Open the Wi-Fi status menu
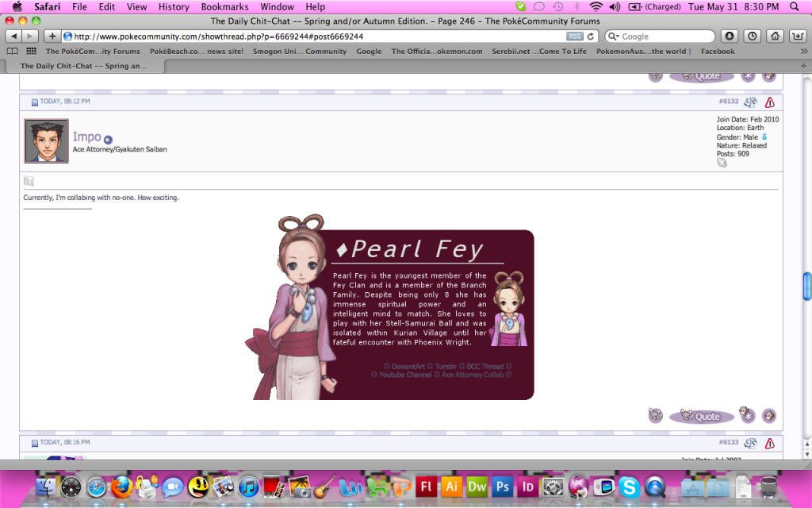This screenshot has height=508, width=812. (596, 6)
